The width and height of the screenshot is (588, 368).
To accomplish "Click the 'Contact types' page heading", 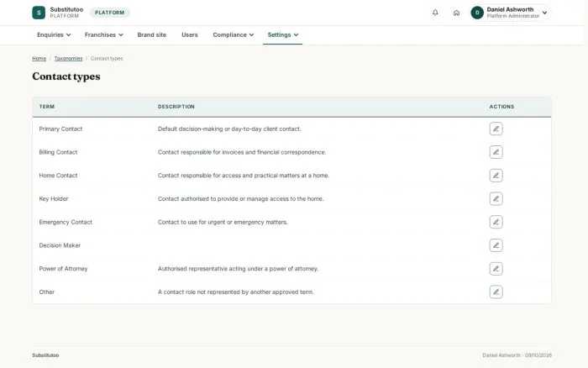I will tap(66, 76).
